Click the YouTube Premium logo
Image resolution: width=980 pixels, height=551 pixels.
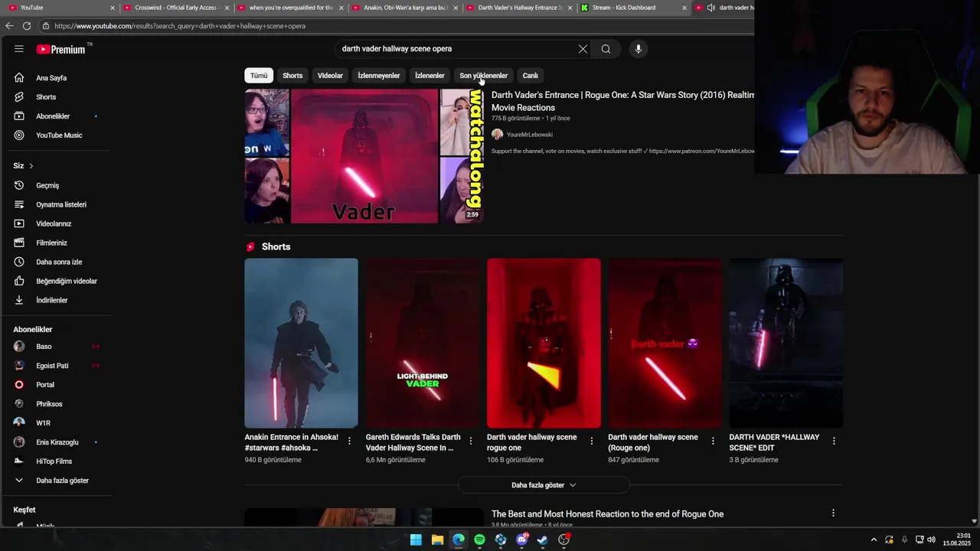[60, 49]
